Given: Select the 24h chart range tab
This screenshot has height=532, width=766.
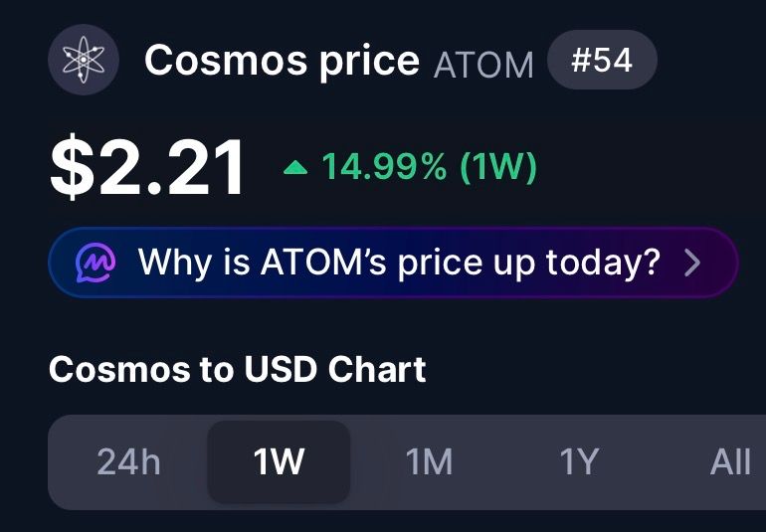Looking at the screenshot, I should (128, 461).
